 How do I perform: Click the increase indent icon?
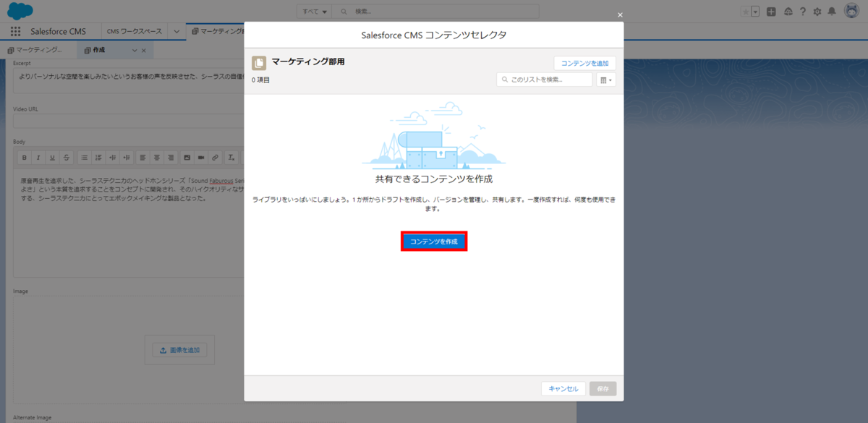(x=112, y=157)
